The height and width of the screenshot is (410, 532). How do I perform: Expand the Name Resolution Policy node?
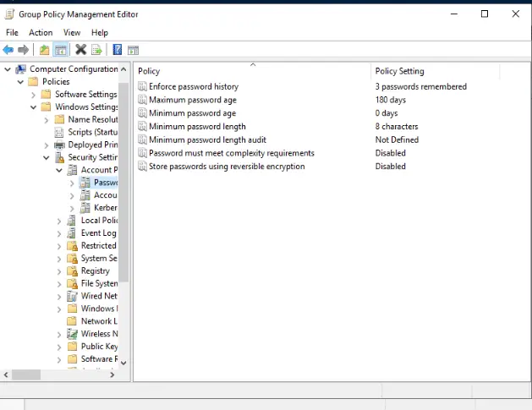coord(47,120)
